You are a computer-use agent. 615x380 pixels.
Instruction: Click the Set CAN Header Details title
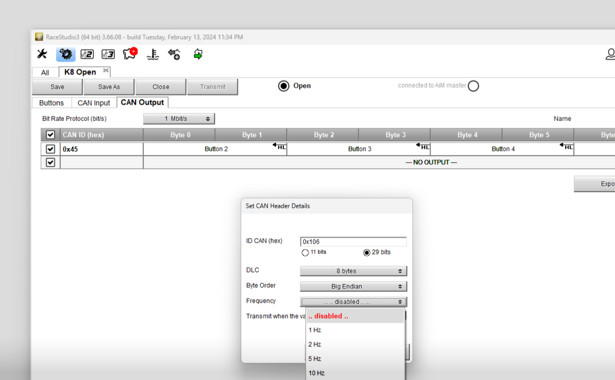[x=278, y=206]
